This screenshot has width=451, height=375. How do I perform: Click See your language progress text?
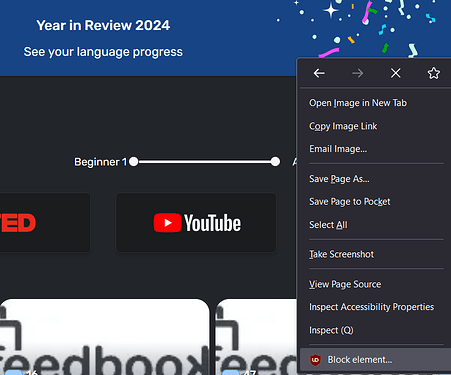(x=103, y=52)
